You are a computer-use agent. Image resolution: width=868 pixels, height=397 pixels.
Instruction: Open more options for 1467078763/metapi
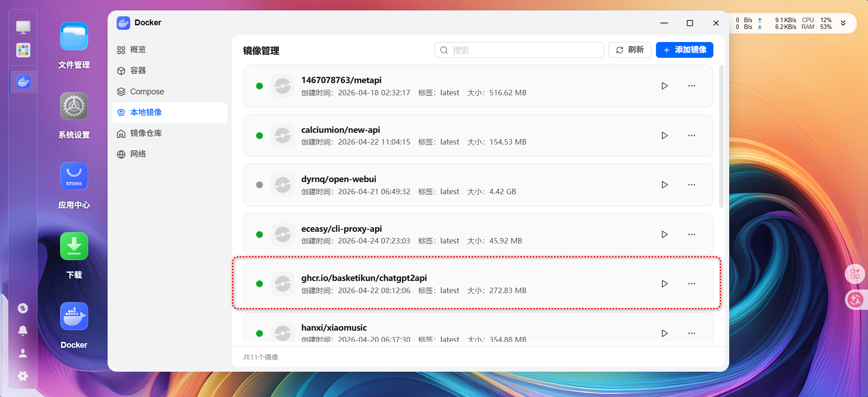pyautogui.click(x=692, y=86)
